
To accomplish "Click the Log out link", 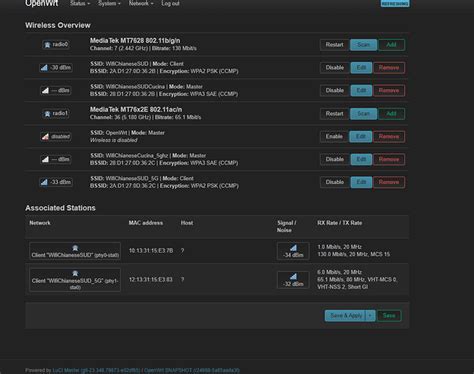I will point(170,3).
